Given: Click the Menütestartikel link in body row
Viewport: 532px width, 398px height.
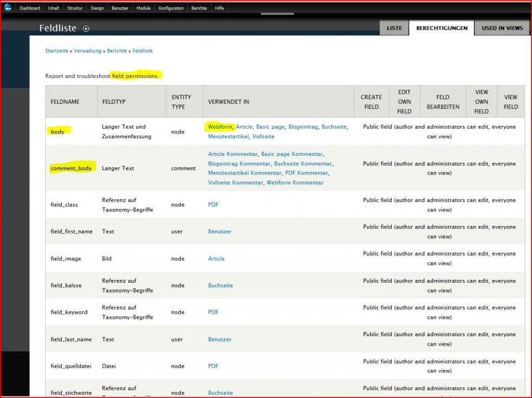Looking at the screenshot, I should click(228, 137).
